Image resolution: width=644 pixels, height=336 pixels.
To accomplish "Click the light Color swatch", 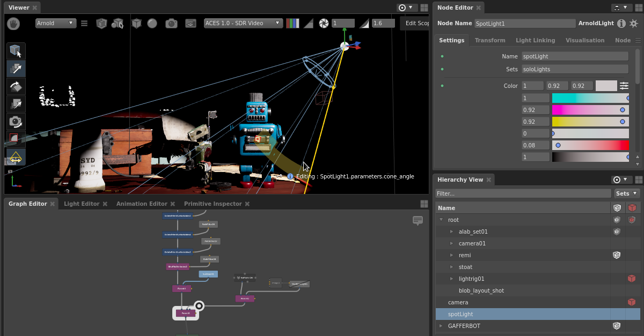I will [x=606, y=86].
